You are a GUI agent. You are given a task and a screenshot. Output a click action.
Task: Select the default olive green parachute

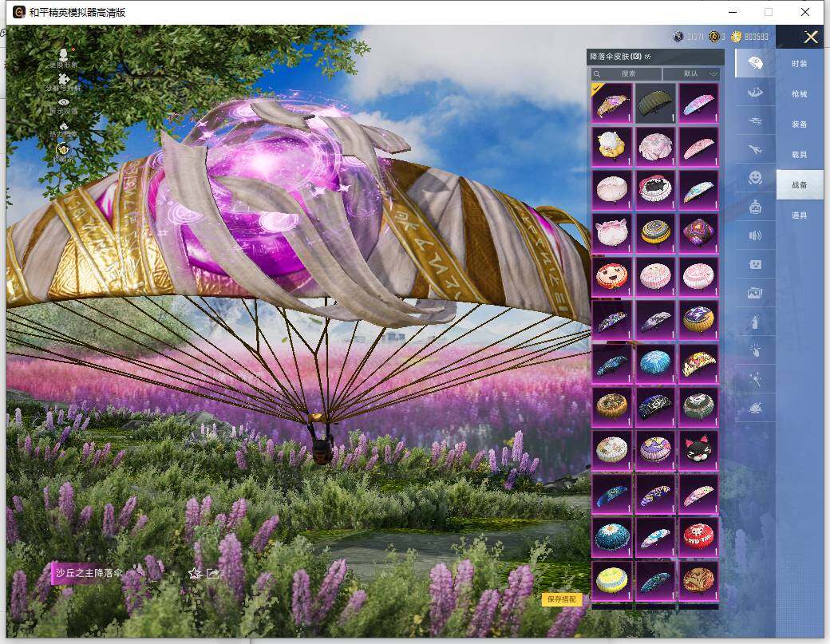[655, 103]
